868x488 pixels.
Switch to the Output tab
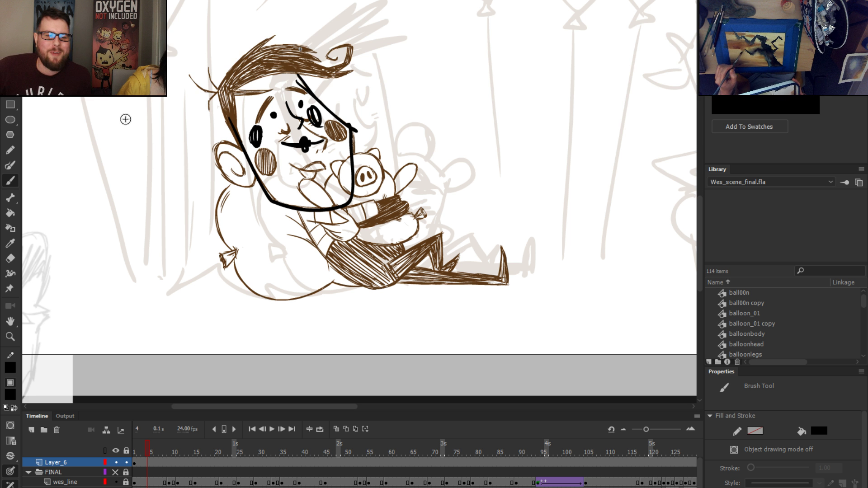tap(65, 416)
